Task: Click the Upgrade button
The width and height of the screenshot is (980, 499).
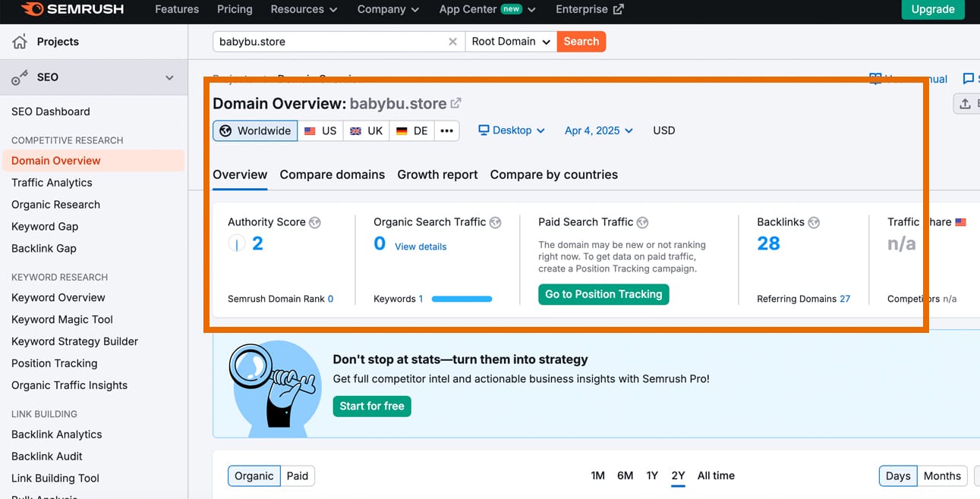Action: [933, 9]
